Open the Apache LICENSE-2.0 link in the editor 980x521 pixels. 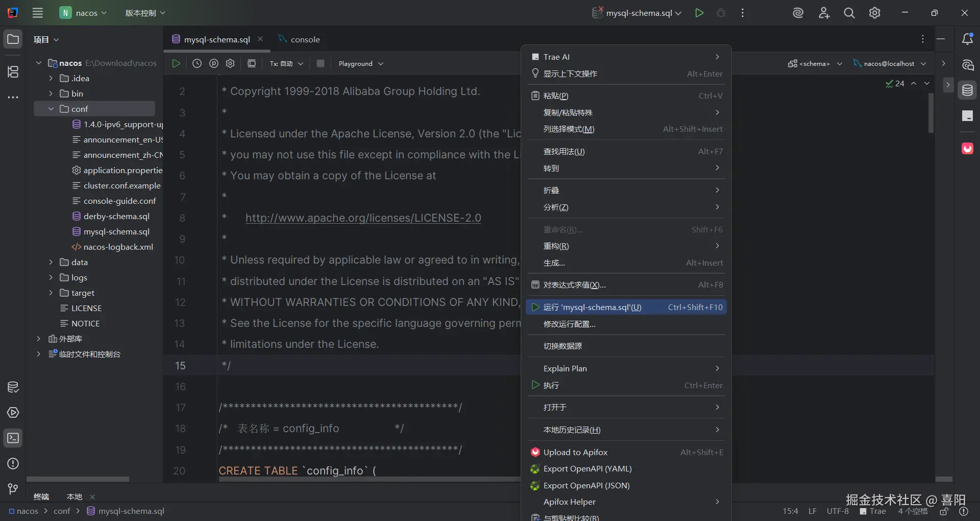[x=363, y=218]
